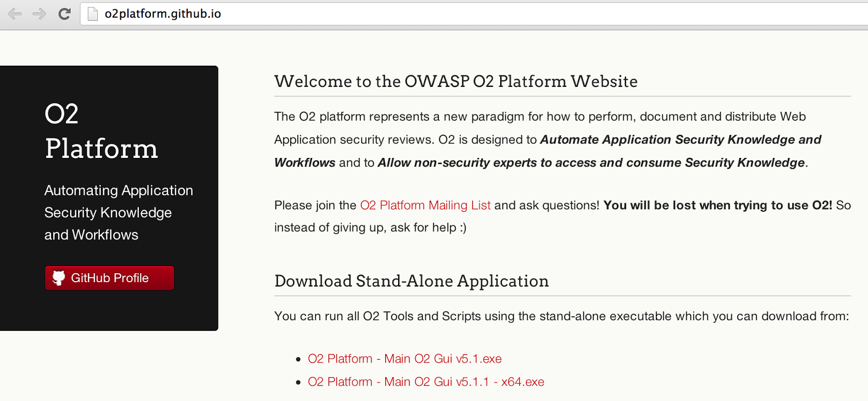This screenshot has width=868, height=401.
Task: Click the octocat icon on the GitHub button
Action: click(x=59, y=278)
